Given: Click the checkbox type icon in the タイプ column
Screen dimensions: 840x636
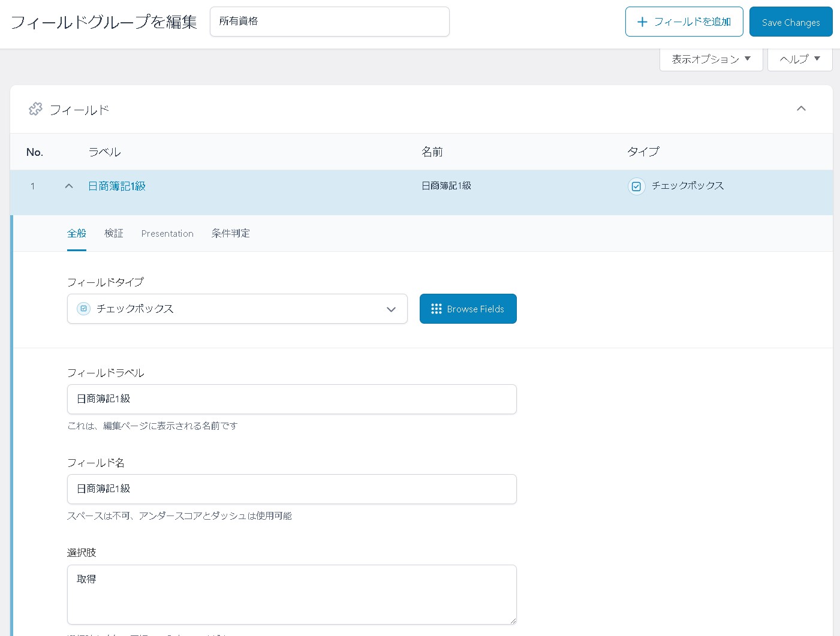Looking at the screenshot, I should (636, 186).
